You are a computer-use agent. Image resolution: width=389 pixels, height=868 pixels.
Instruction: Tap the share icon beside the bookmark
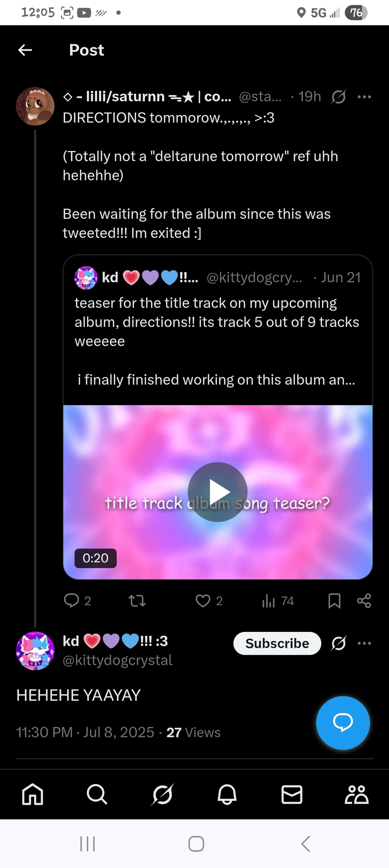point(364,600)
